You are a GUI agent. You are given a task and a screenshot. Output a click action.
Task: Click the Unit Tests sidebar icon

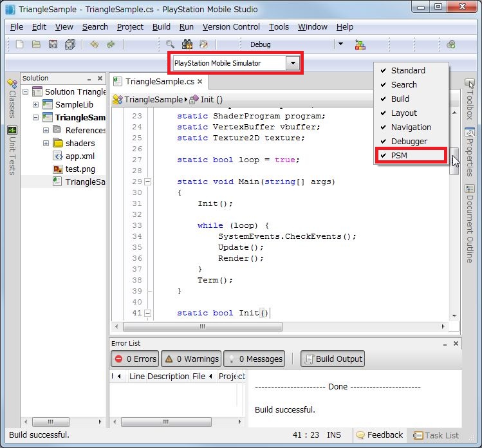[12, 152]
